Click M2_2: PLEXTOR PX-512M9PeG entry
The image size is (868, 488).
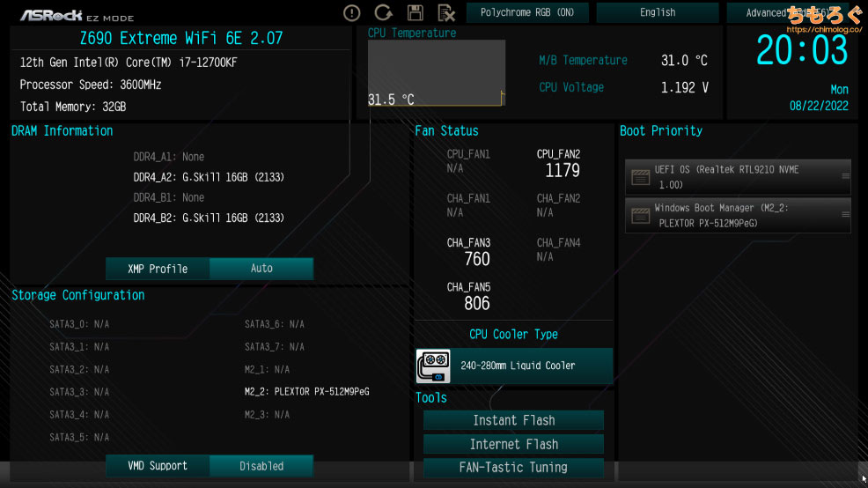click(x=306, y=392)
